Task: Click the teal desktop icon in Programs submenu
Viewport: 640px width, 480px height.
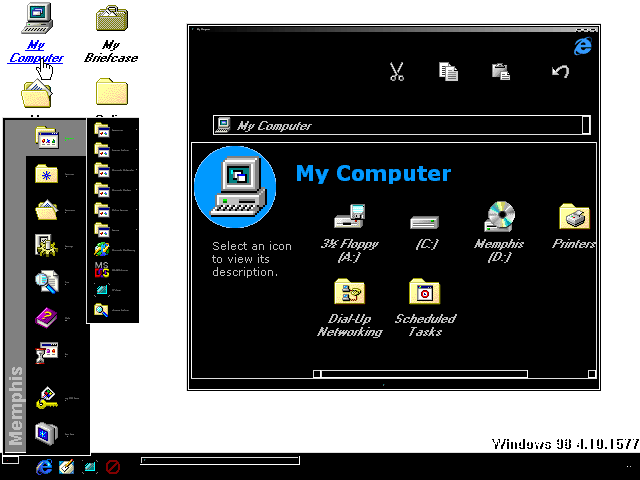Action: pyautogui.click(x=113, y=290)
